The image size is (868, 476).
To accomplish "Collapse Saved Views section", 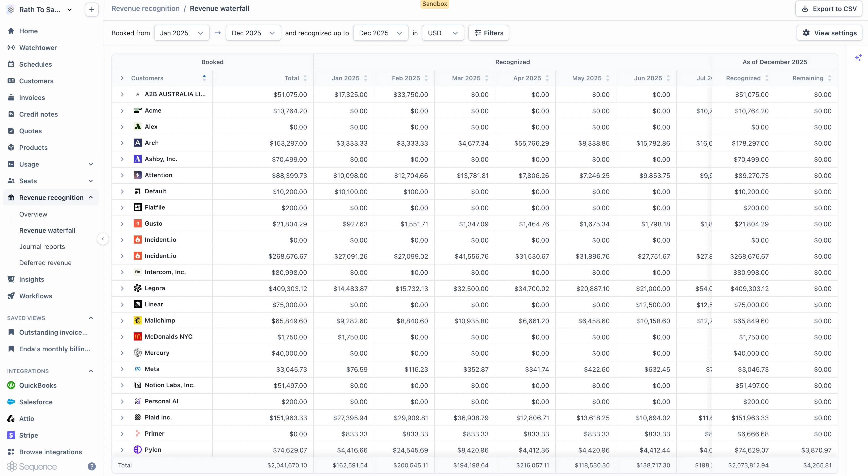I will (x=90, y=318).
